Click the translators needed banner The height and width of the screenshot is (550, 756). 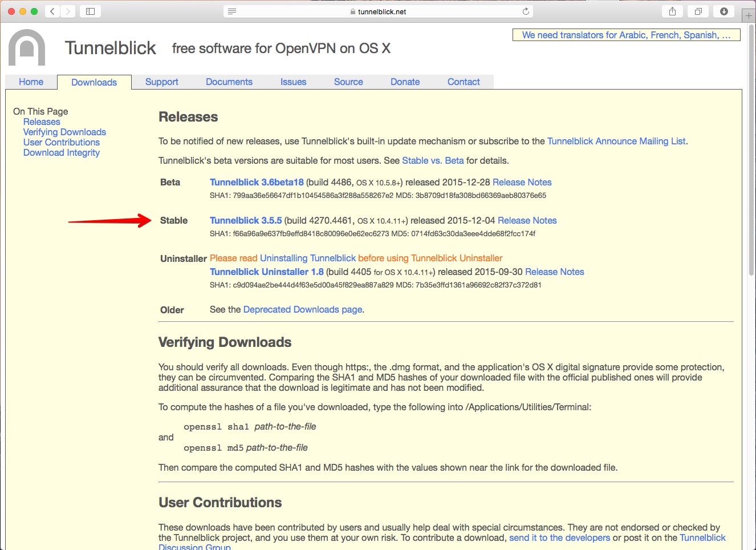click(x=626, y=35)
